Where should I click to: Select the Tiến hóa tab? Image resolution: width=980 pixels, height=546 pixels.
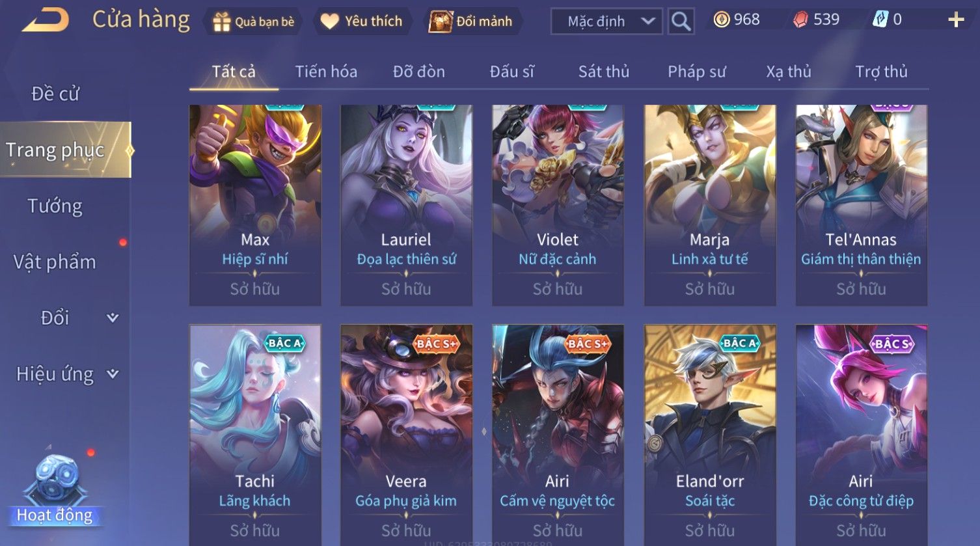[x=326, y=72]
